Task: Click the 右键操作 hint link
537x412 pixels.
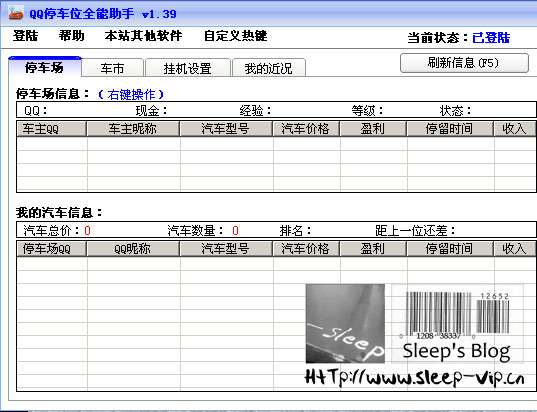Action: (131, 94)
